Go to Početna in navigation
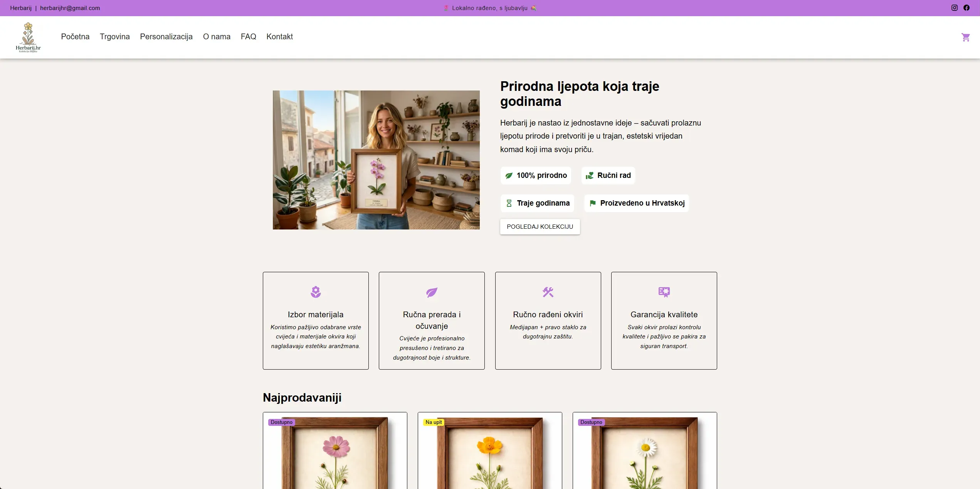This screenshot has height=489, width=980. click(75, 37)
